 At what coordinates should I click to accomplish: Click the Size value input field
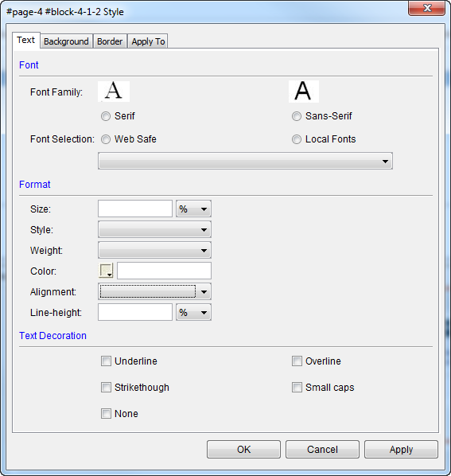coord(135,209)
